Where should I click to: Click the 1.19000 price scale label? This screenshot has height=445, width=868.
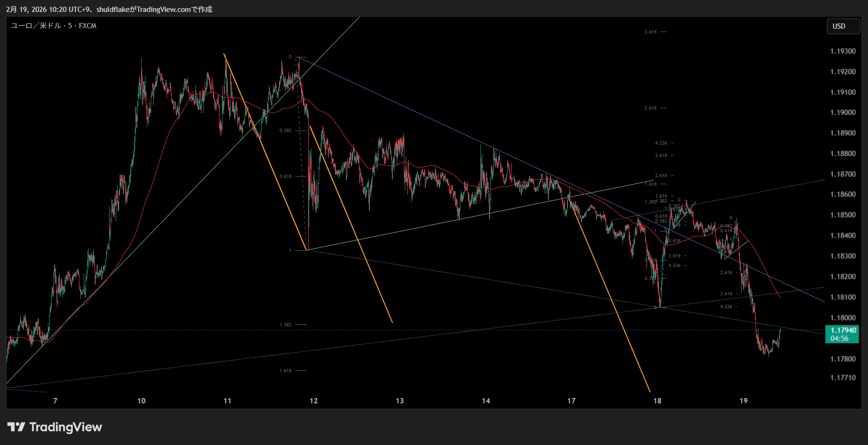(x=843, y=112)
